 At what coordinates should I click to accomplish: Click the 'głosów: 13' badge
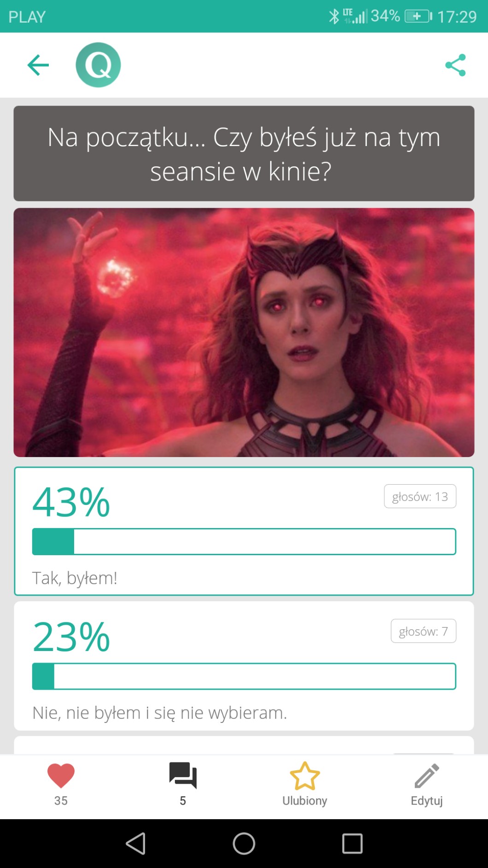[x=420, y=496]
